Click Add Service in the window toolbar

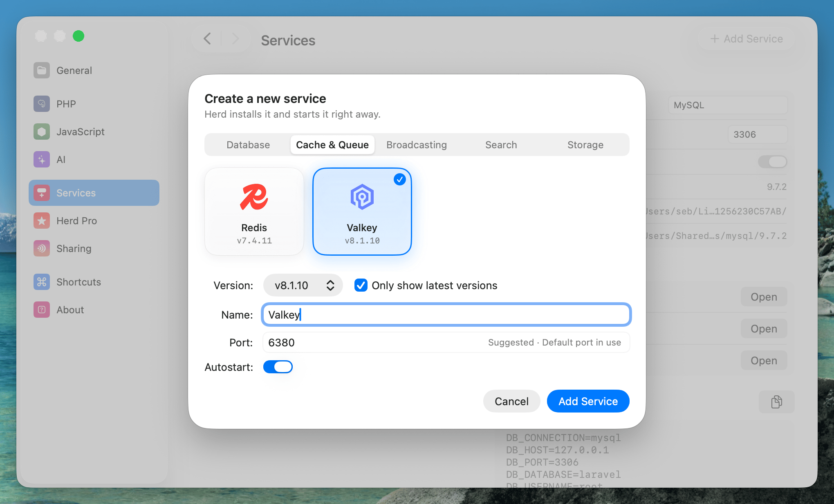click(747, 39)
